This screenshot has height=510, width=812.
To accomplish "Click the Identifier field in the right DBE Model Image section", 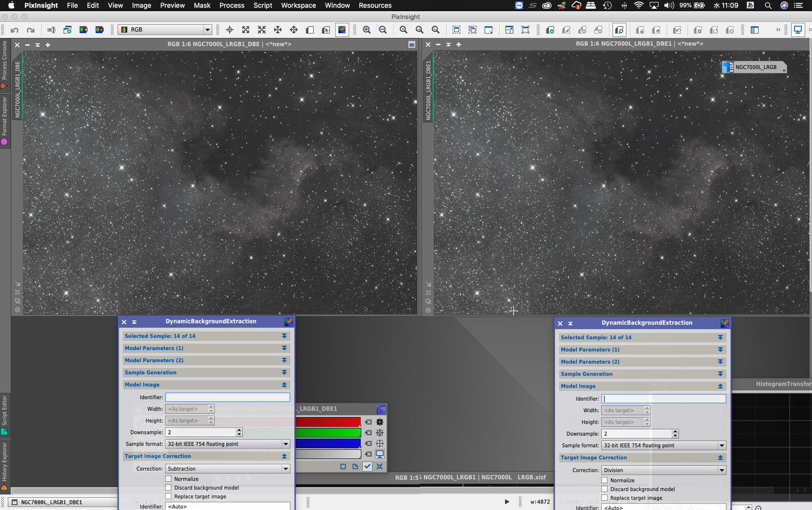I will click(663, 399).
